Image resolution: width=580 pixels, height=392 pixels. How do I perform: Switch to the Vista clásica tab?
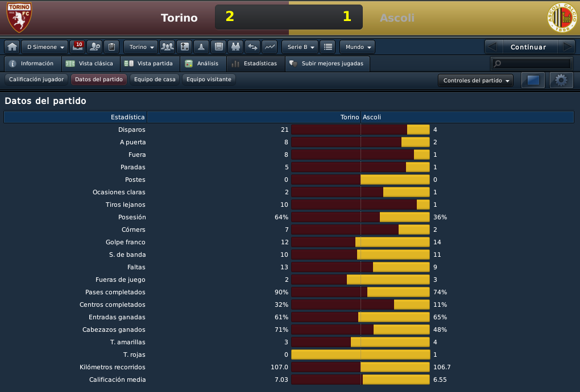click(x=90, y=64)
